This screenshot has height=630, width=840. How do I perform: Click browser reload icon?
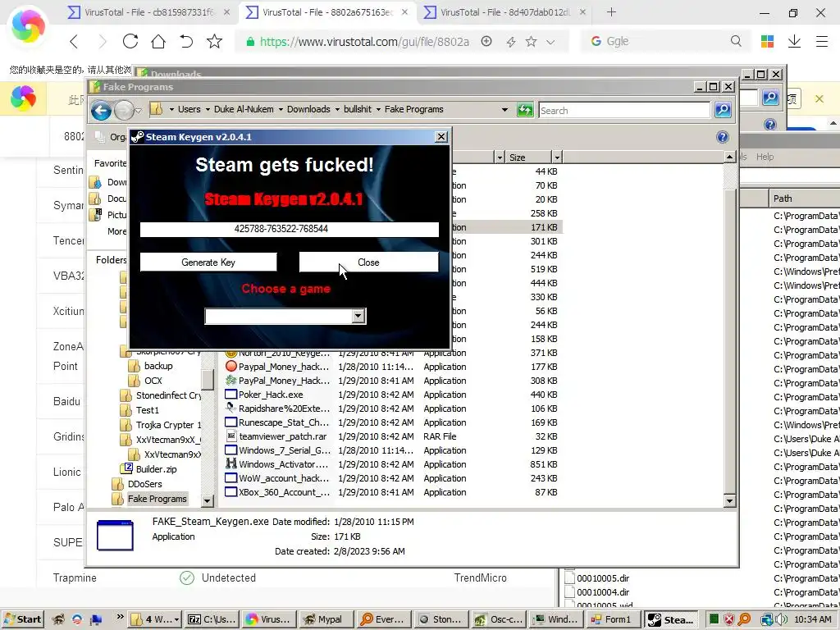pyautogui.click(x=130, y=41)
